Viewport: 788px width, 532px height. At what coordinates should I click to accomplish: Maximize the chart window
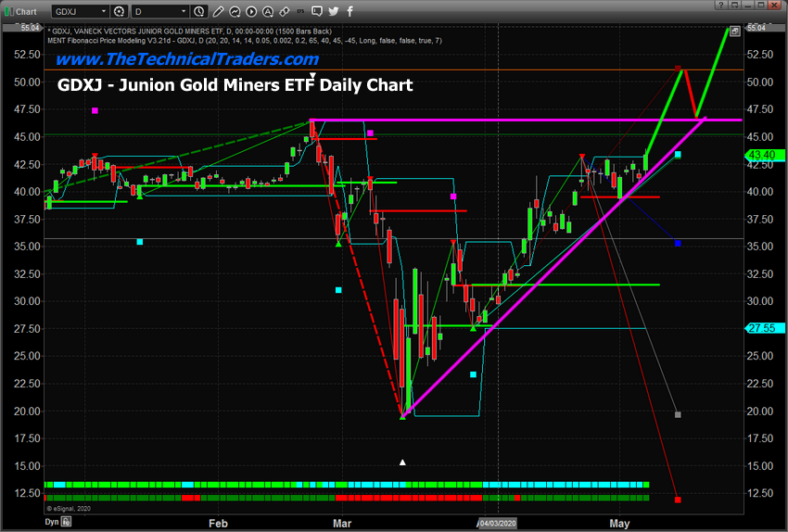click(x=761, y=5)
